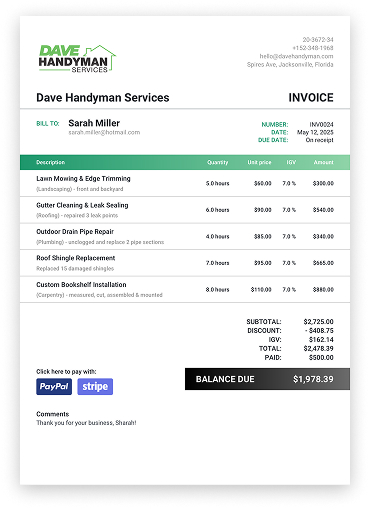Viewport: 370px width, 509px height.
Task: Click the Dave Handyman Services logo
Action: pyautogui.click(x=77, y=59)
